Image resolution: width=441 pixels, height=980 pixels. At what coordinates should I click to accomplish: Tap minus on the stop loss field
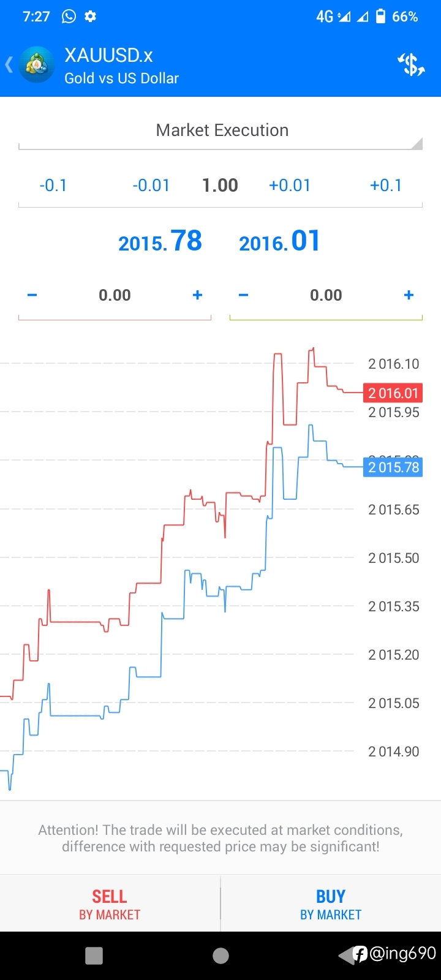(x=32, y=295)
